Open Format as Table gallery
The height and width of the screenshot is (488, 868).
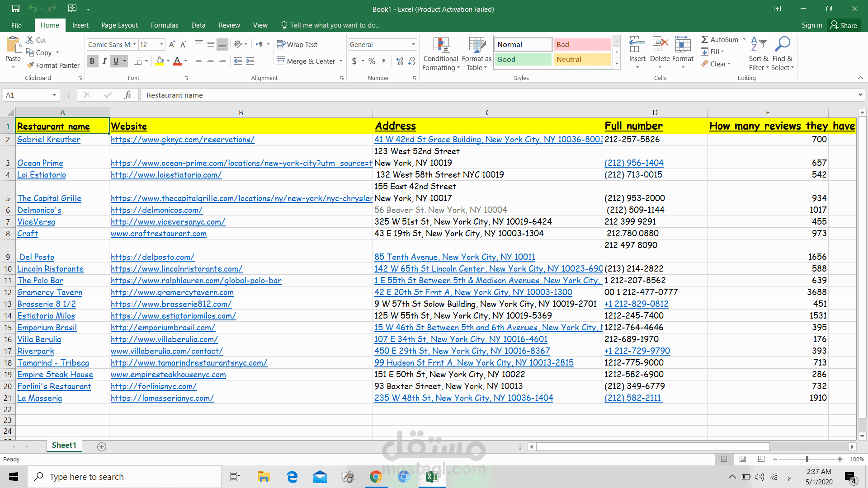476,54
